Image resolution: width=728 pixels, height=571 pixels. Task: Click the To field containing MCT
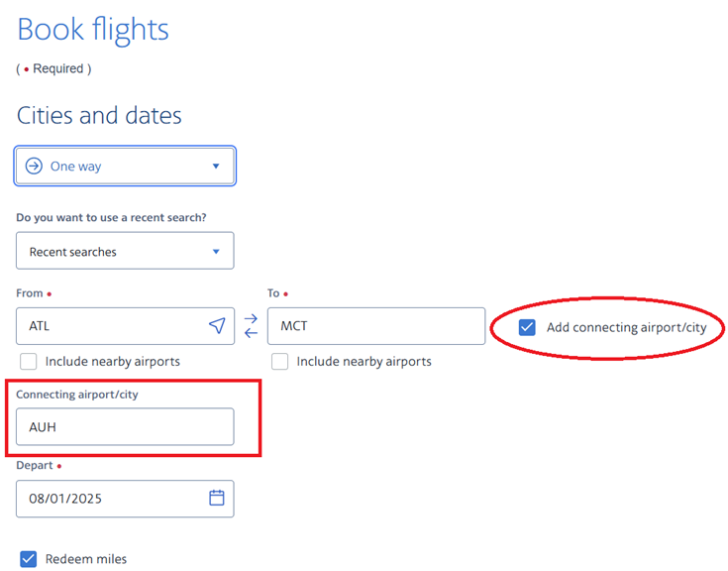click(x=376, y=326)
